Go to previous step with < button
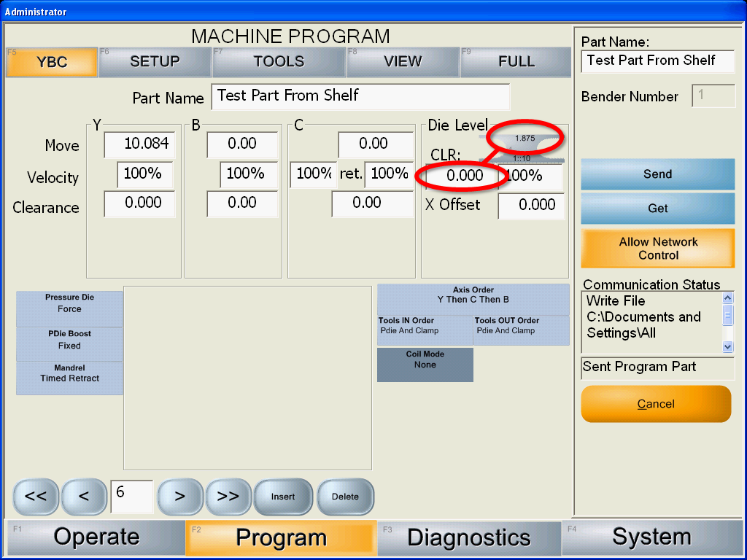 click(84, 497)
